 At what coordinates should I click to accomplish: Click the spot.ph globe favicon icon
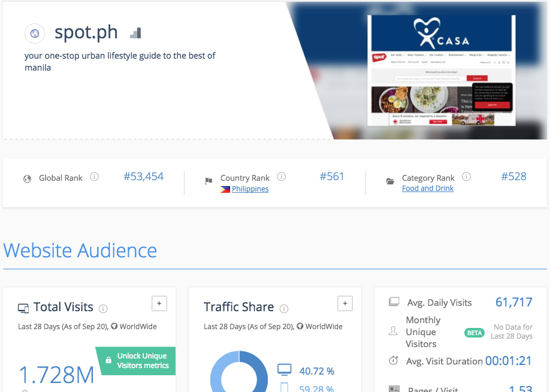34,34
